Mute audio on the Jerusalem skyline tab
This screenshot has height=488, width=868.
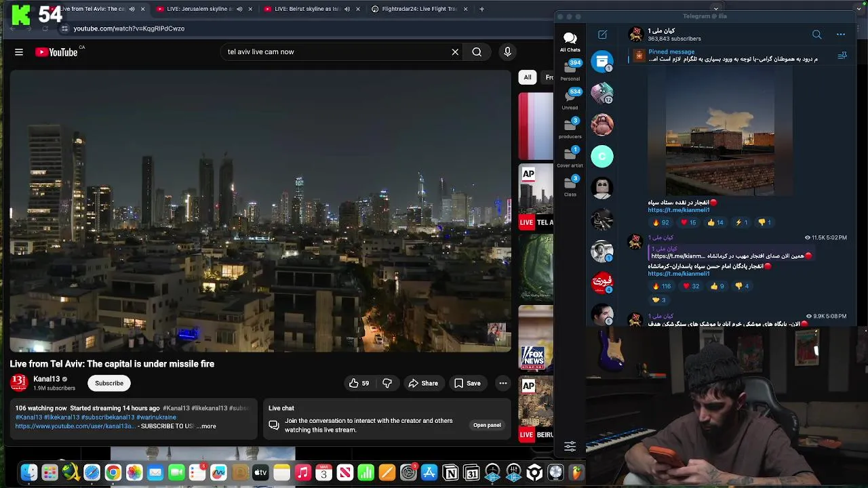coord(239,9)
